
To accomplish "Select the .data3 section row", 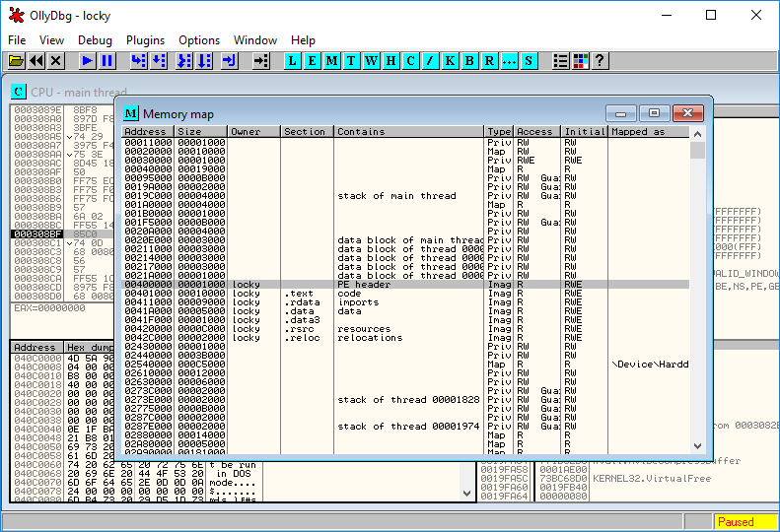I will tap(405, 320).
